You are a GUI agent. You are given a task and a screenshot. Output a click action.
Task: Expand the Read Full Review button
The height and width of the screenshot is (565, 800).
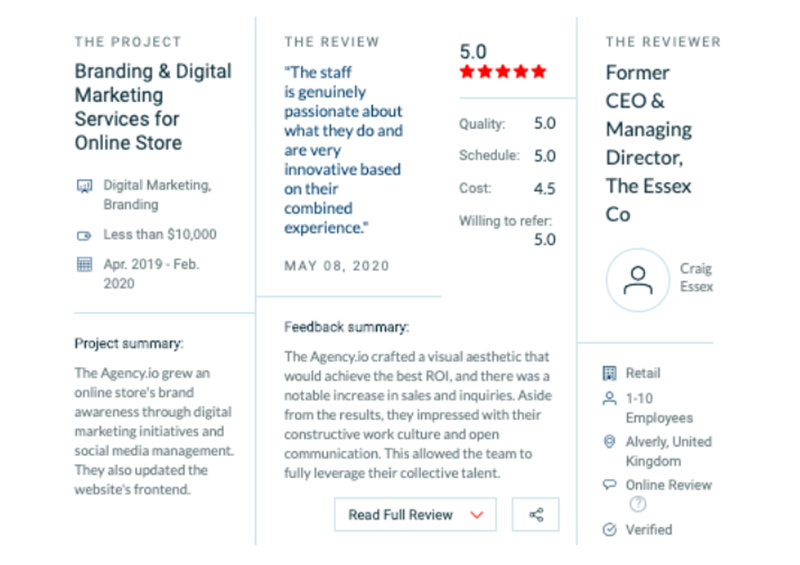pos(415,514)
